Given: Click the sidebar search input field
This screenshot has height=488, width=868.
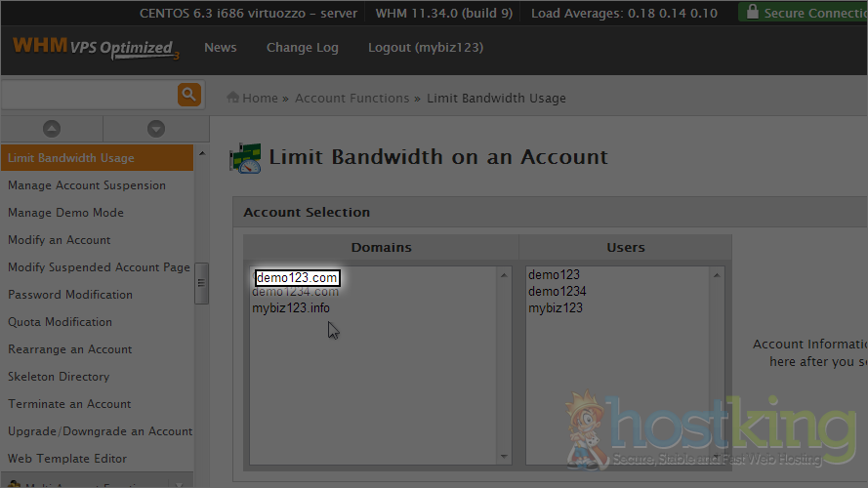Looking at the screenshot, I should click(88, 95).
